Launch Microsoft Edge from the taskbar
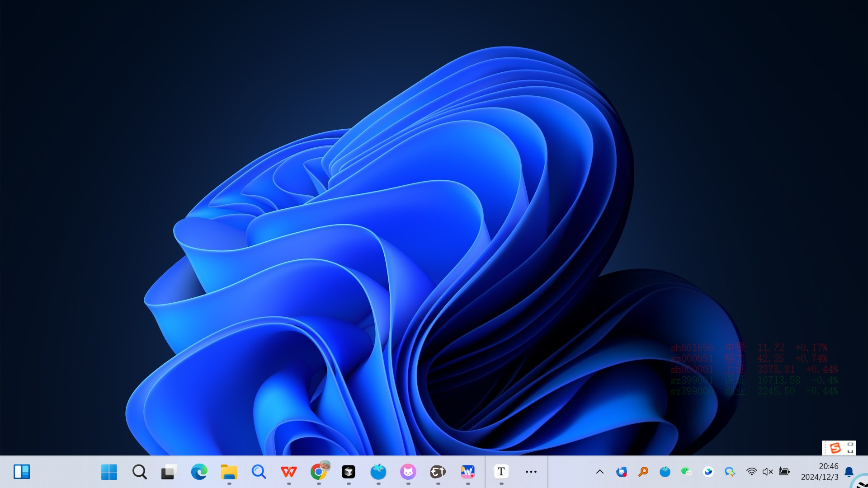Screen dimensions: 868x488 coord(199,472)
